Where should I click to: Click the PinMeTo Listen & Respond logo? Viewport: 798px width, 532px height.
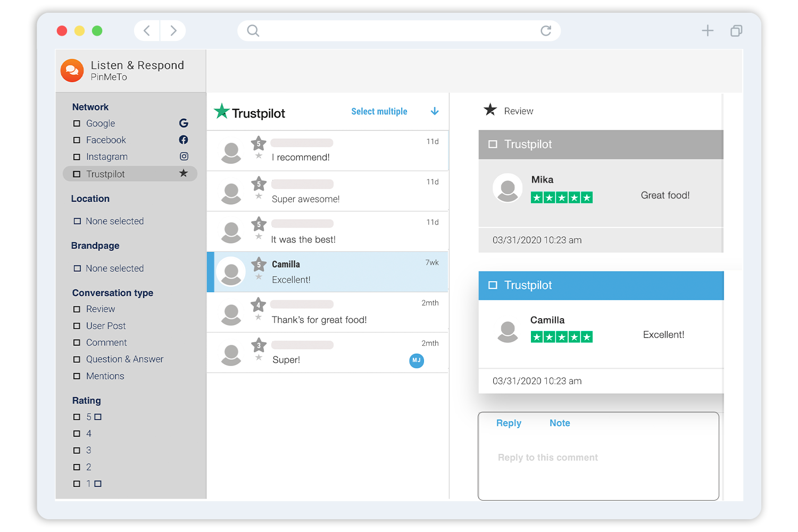[72, 71]
